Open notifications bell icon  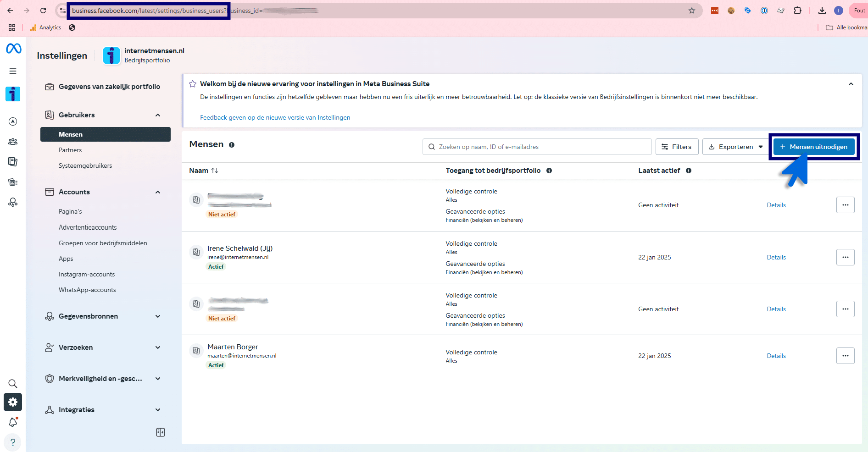click(13, 422)
